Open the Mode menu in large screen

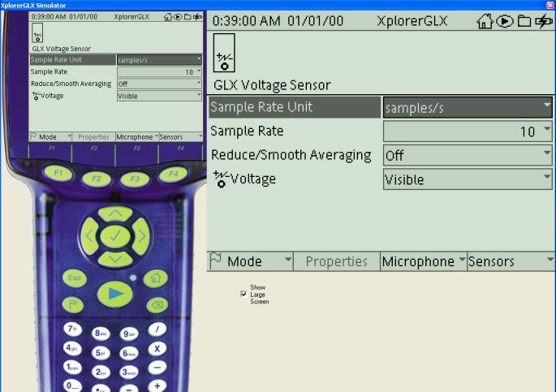pos(250,261)
